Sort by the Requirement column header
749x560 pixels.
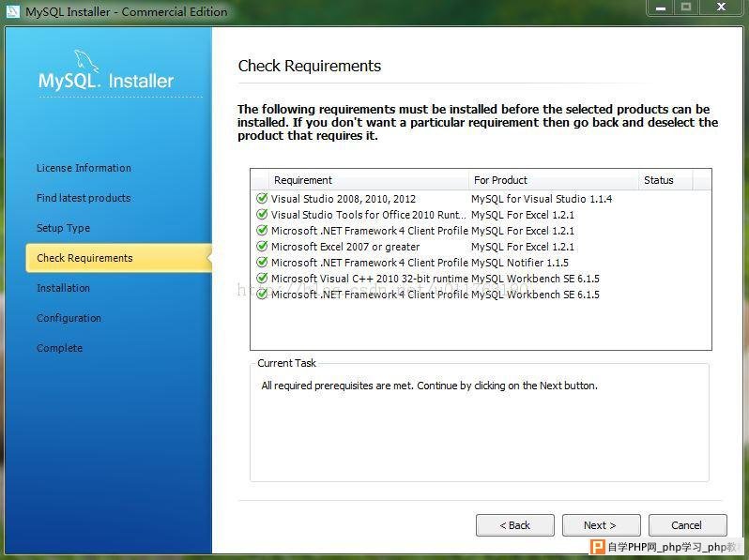(369, 180)
